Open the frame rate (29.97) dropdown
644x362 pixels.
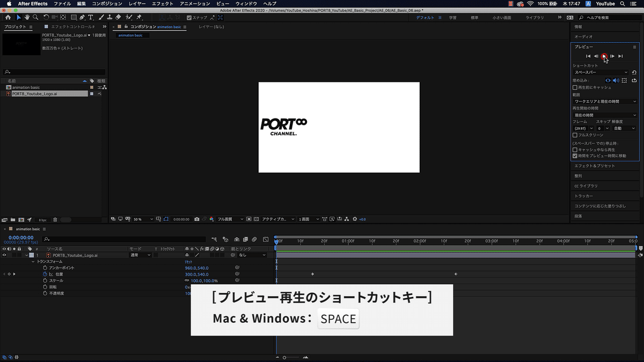point(583,129)
